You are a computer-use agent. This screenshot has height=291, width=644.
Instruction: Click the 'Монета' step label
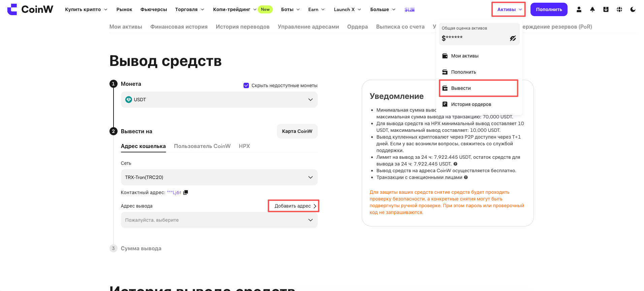pos(131,84)
